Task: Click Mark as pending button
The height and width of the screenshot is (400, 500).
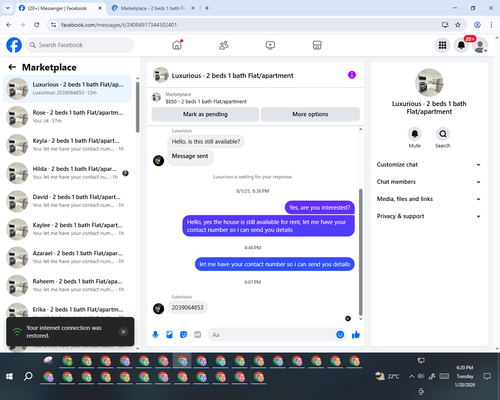Action: pos(205,114)
